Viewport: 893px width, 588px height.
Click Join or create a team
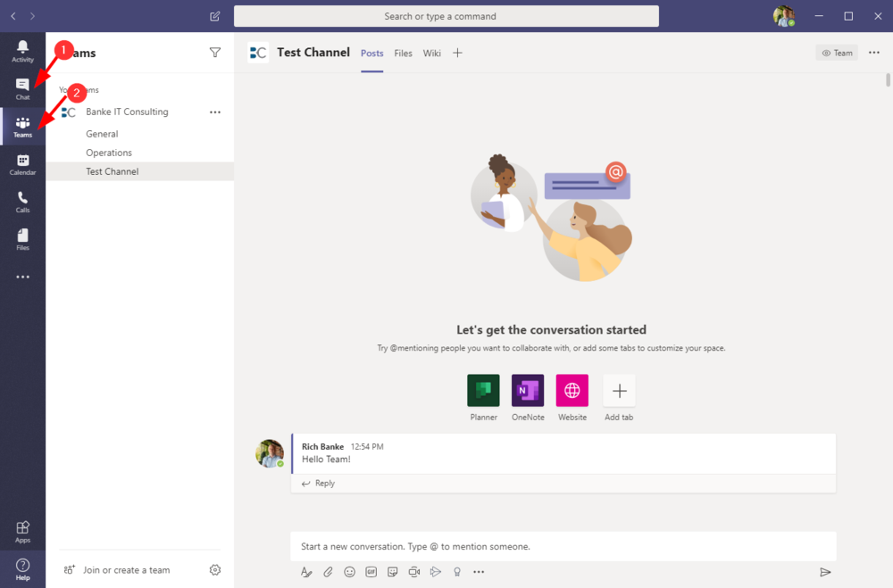coord(117,570)
